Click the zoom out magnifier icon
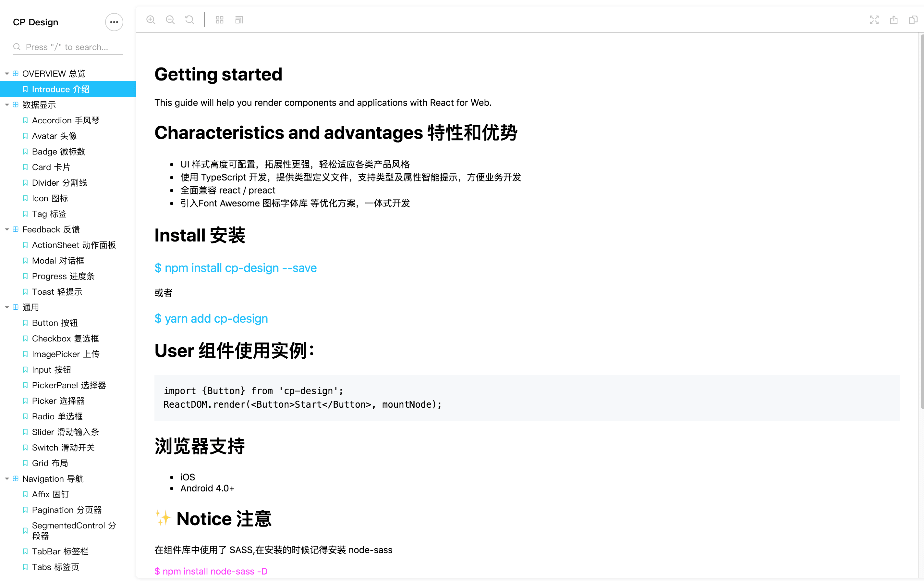This screenshot has height=581, width=924. pyautogui.click(x=170, y=19)
